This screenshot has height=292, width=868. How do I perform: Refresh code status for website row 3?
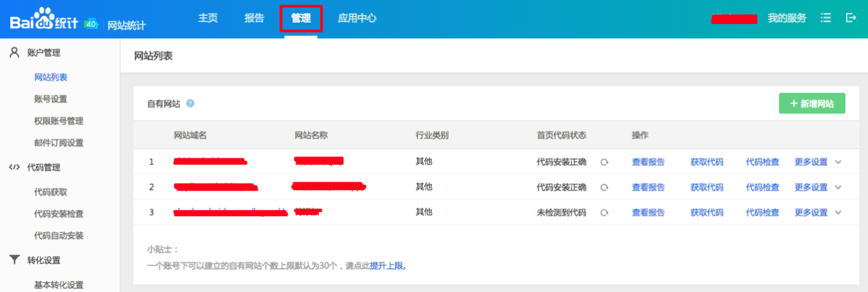[x=604, y=213]
